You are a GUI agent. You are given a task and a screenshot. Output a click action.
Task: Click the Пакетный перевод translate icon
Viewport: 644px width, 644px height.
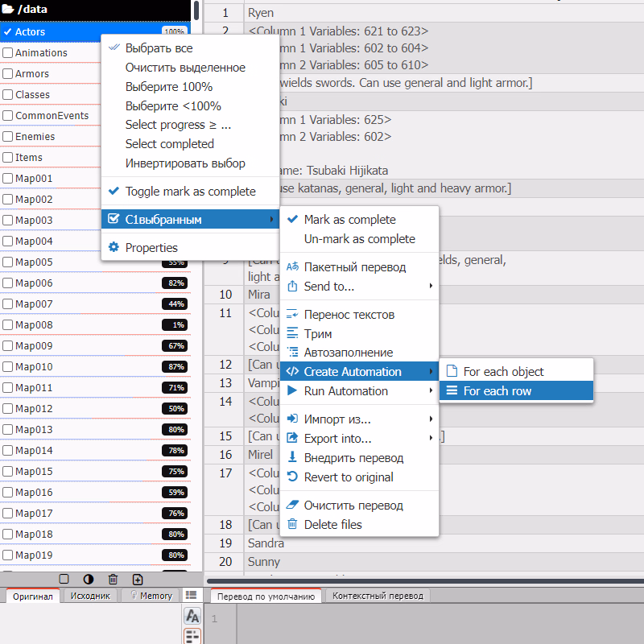click(292, 267)
